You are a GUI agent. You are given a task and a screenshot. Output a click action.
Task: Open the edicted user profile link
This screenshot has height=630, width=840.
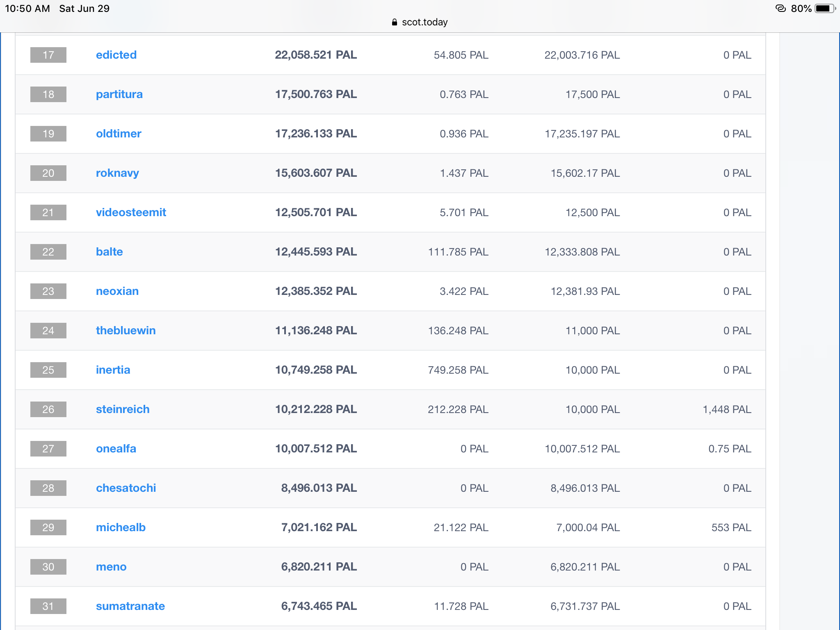[x=116, y=55]
